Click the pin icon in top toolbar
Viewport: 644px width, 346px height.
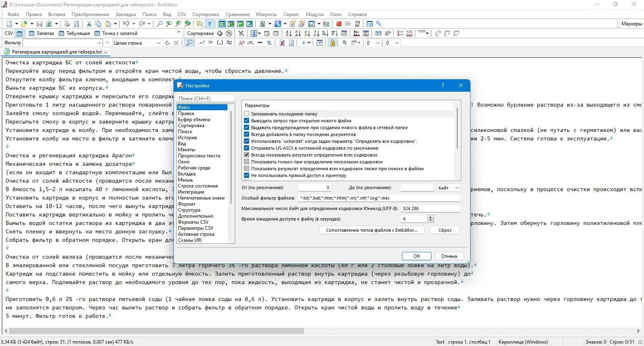click(x=379, y=24)
